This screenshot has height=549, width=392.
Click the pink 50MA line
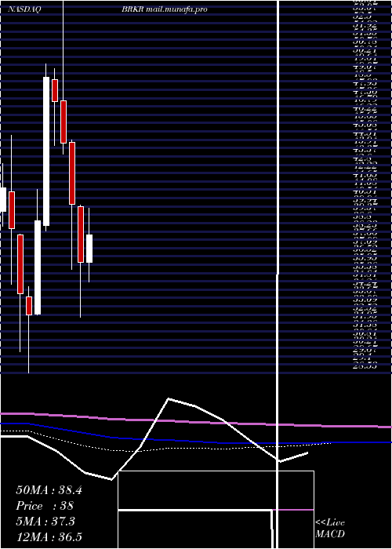click(x=196, y=420)
